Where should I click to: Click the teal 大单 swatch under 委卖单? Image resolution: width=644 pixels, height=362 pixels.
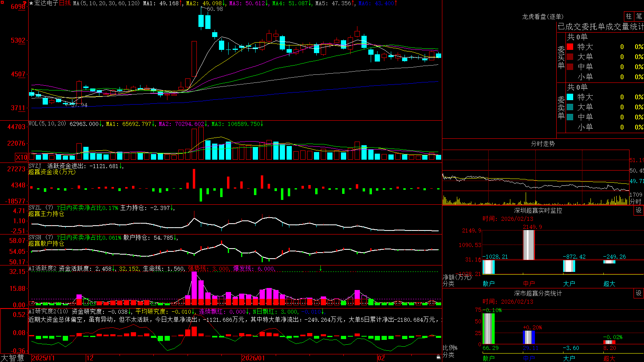tap(570, 107)
